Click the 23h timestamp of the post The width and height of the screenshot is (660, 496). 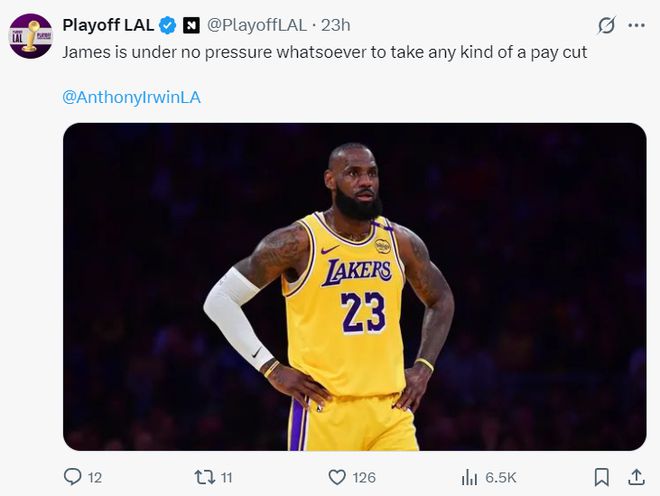(336, 25)
